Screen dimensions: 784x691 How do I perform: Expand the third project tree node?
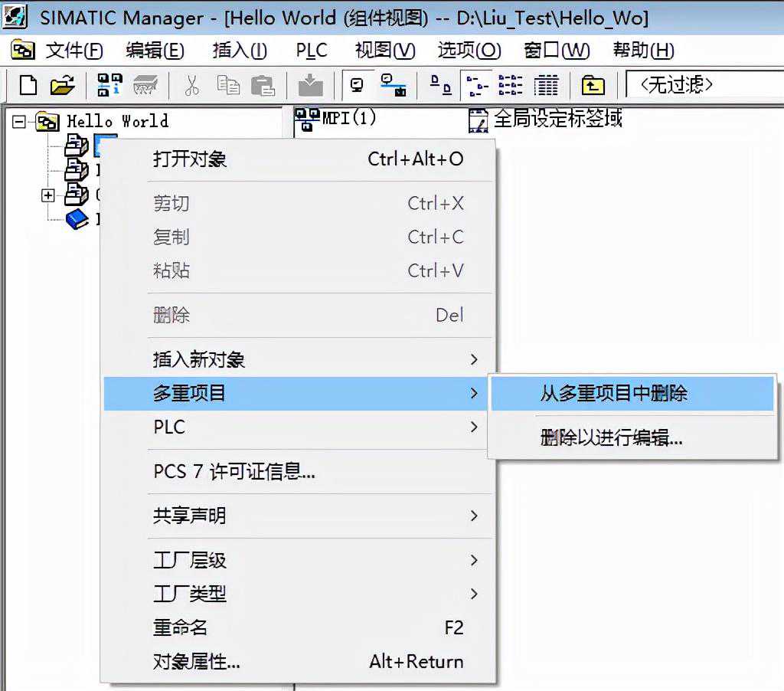coord(48,195)
